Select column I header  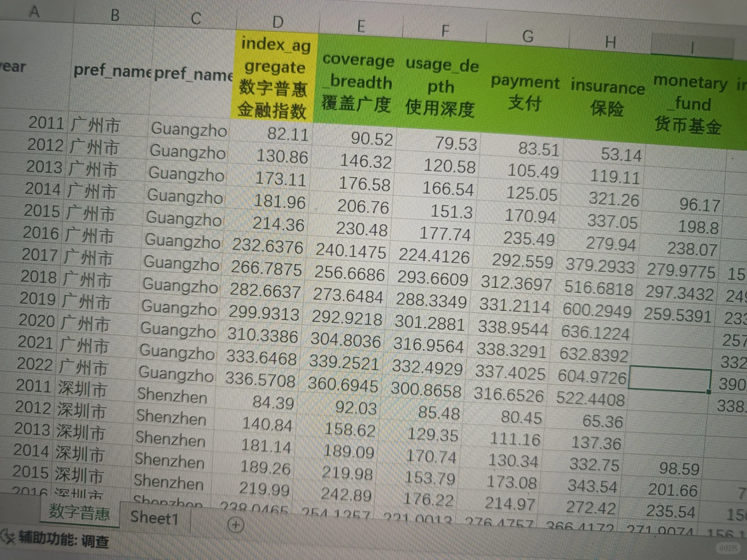pos(692,48)
